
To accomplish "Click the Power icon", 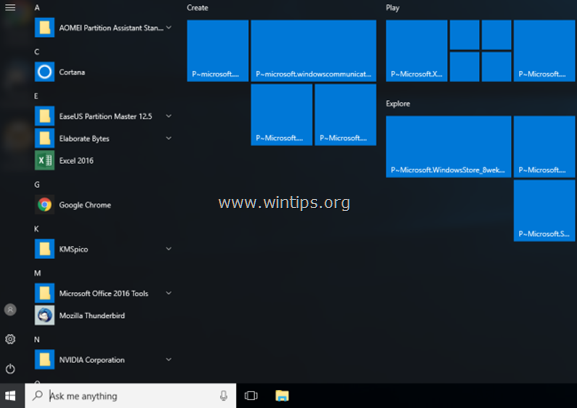I will [10, 369].
